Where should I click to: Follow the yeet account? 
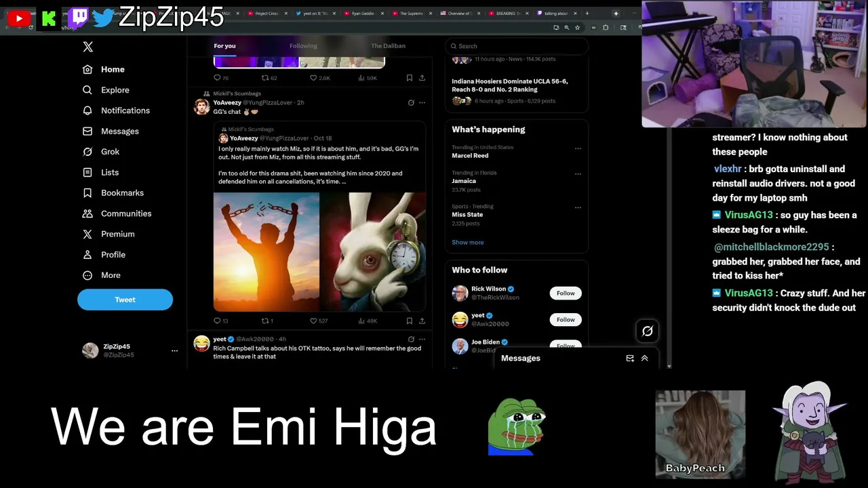566,320
